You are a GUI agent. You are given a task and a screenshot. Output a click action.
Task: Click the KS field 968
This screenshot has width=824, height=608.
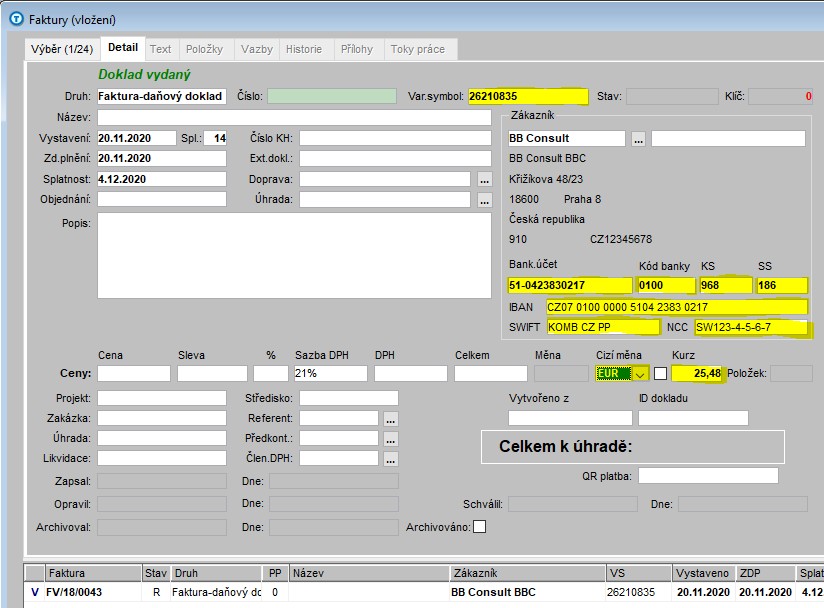pyautogui.click(x=726, y=285)
